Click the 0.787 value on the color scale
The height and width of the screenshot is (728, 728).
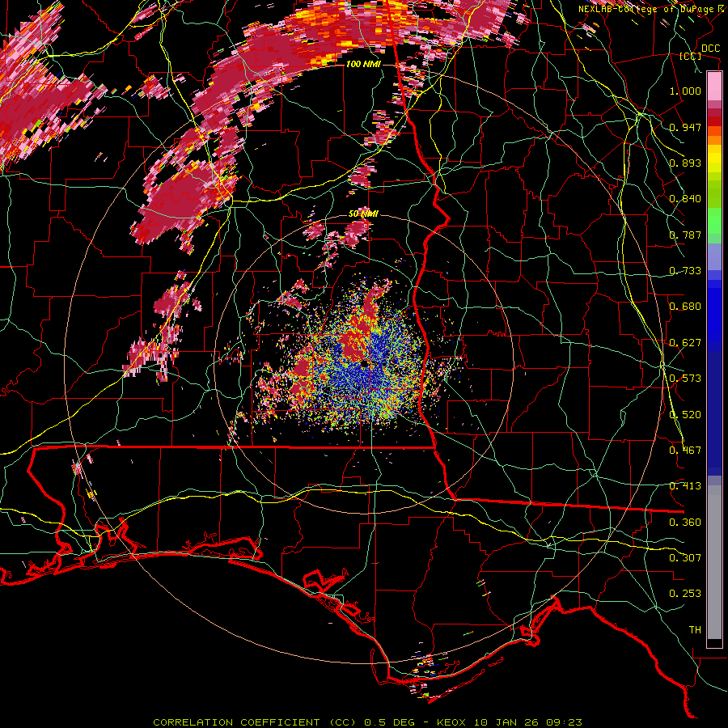[685, 235]
